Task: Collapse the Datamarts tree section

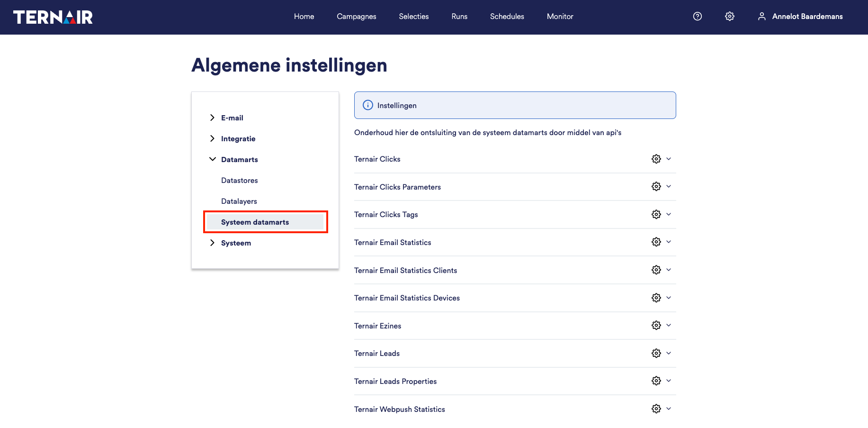Action: pyautogui.click(x=212, y=159)
